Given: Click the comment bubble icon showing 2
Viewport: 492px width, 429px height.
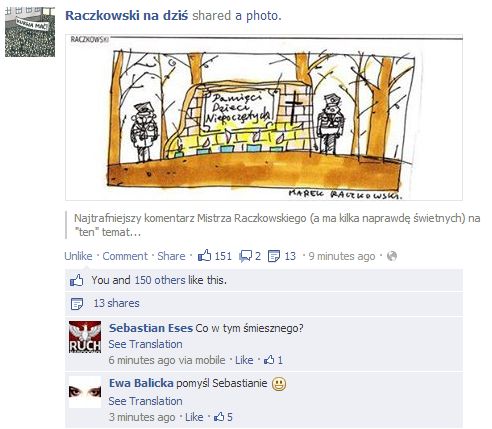Looking at the screenshot, I should (245, 256).
